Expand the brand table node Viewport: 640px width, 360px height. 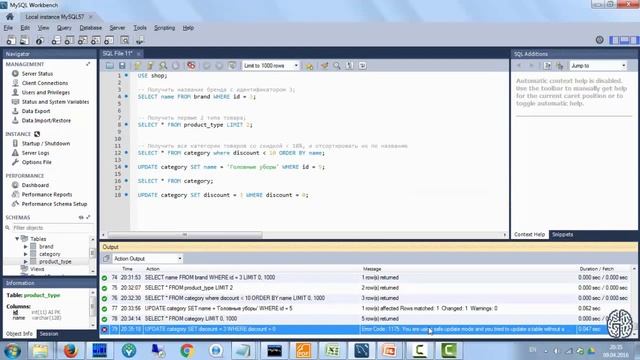25,247
